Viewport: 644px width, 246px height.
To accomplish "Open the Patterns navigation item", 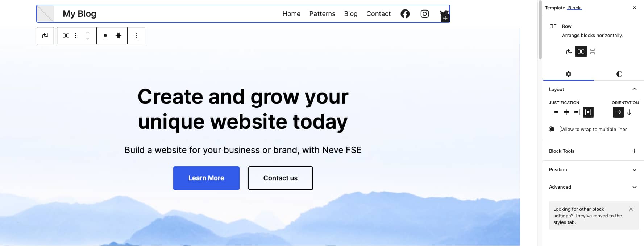I will [x=322, y=14].
